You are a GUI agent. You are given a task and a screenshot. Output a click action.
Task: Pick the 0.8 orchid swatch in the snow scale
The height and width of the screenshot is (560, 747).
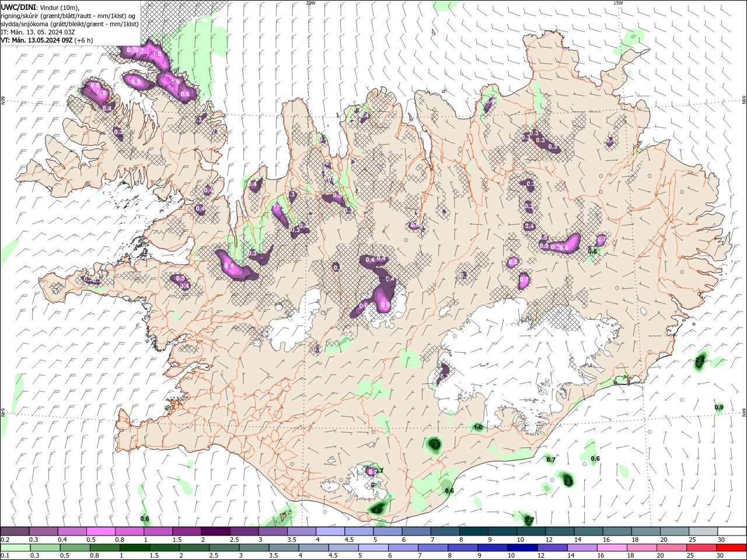(129, 531)
